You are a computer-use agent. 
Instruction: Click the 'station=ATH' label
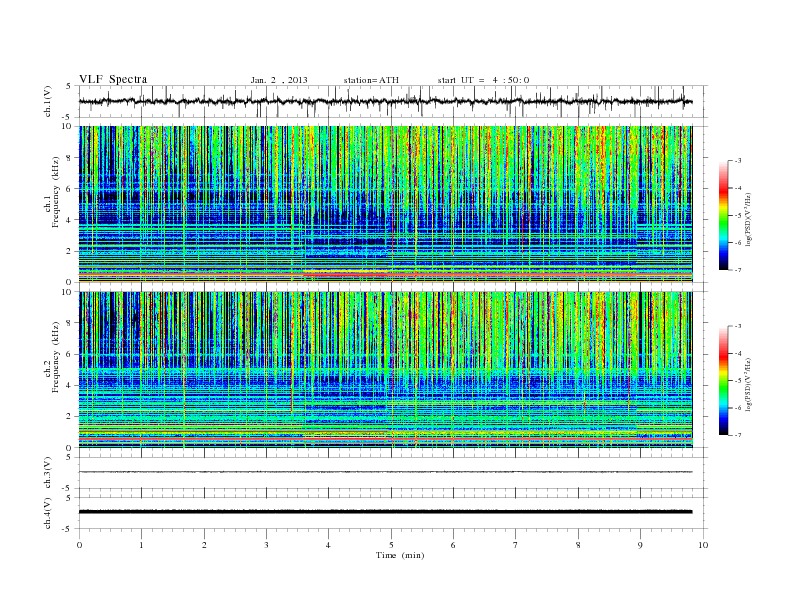(371, 80)
